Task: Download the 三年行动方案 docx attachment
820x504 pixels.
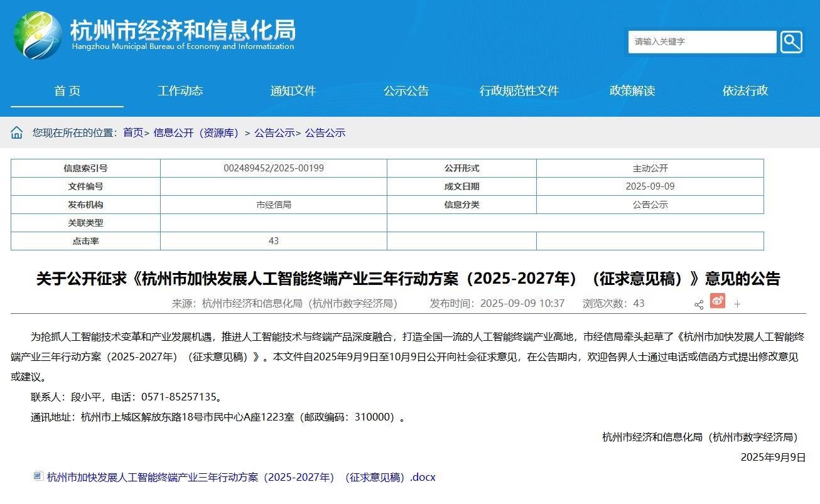Action: coord(240,476)
